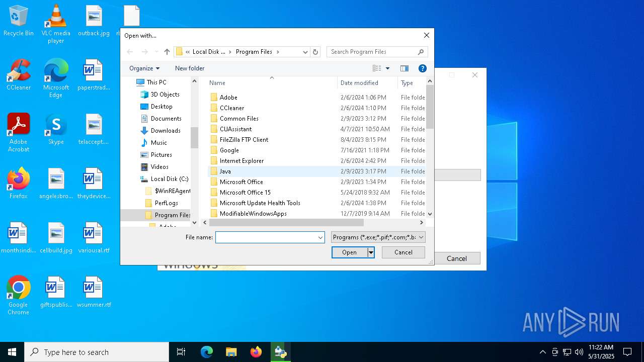Open the notification center icon
Screen dimensions: 644x362
click(627, 352)
